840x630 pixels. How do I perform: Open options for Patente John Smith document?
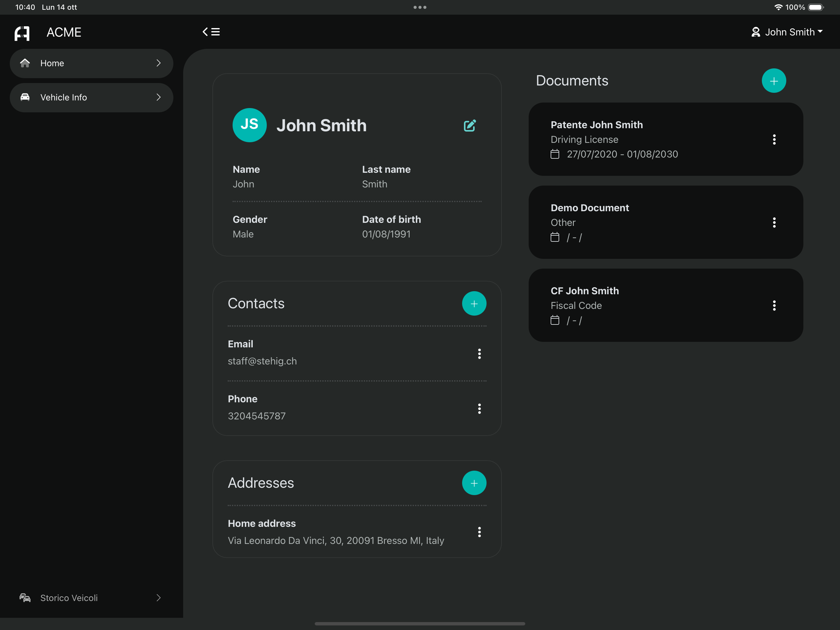[x=774, y=139]
